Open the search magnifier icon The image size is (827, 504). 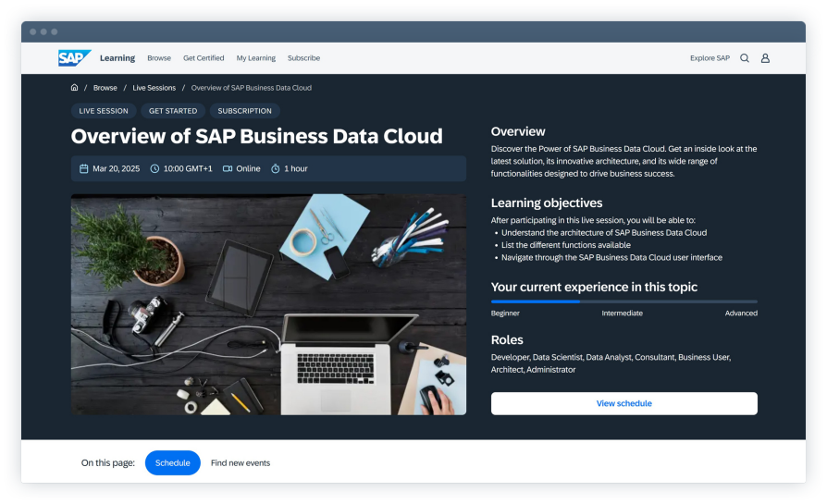(745, 58)
